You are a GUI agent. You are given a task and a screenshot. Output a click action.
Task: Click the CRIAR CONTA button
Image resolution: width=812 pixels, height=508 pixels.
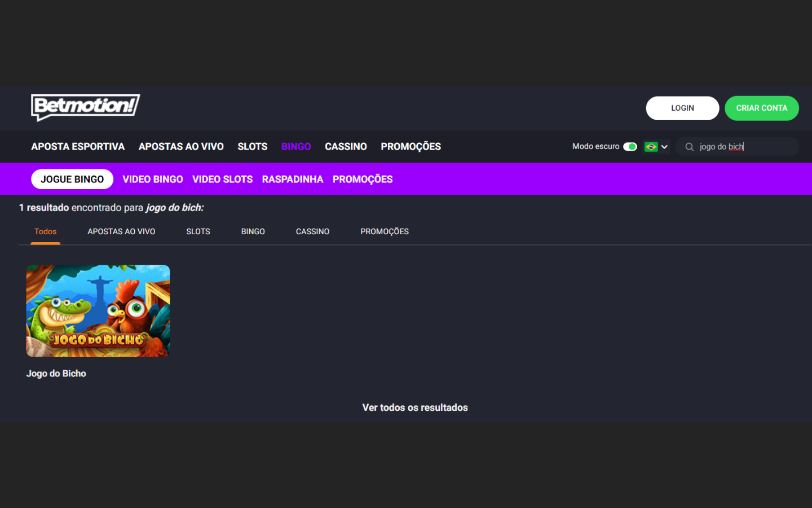click(x=761, y=108)
